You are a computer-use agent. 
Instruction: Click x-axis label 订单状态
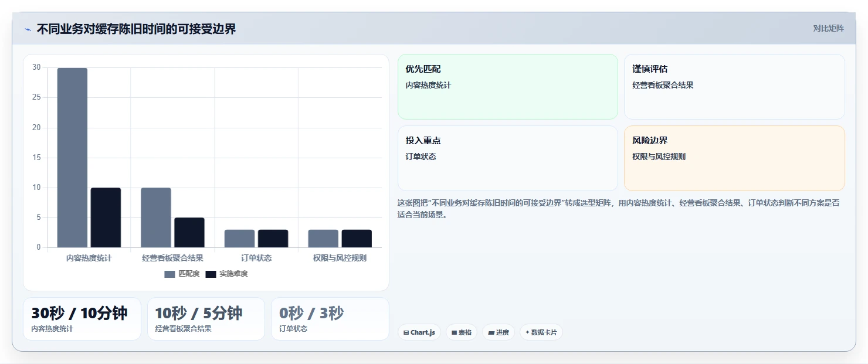tap(256, 258)
